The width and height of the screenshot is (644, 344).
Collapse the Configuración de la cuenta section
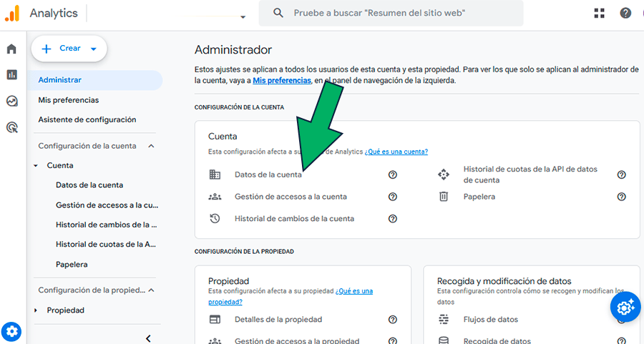tap(151, 146)
